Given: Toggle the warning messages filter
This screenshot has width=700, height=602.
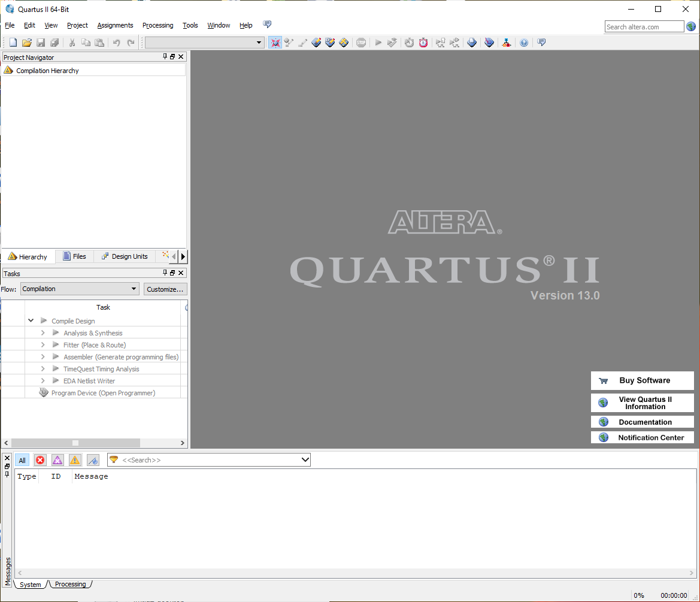Looking at the screenshot, I should (x=74, y=459).
